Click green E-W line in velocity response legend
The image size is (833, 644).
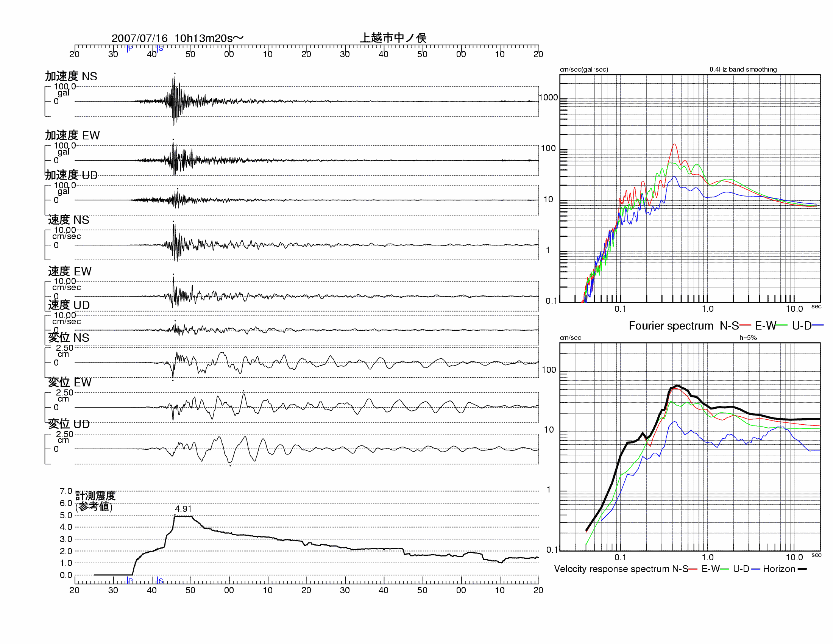coord(725,569)
